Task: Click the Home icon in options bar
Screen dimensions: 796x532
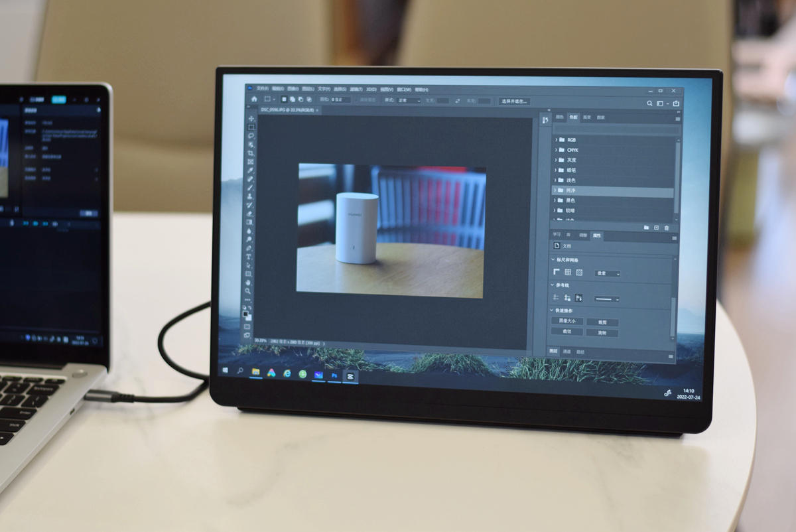Action: 254,100
